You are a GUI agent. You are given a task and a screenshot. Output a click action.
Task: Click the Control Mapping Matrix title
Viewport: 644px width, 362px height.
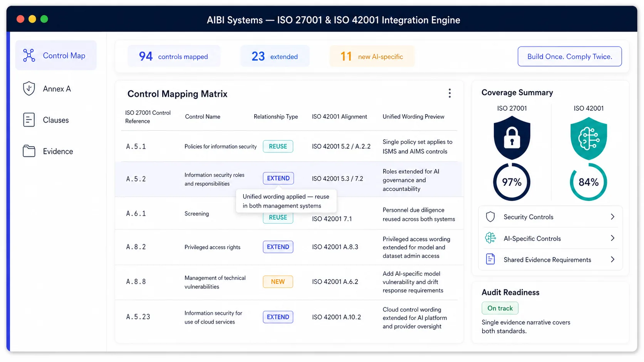coord(177,94)
